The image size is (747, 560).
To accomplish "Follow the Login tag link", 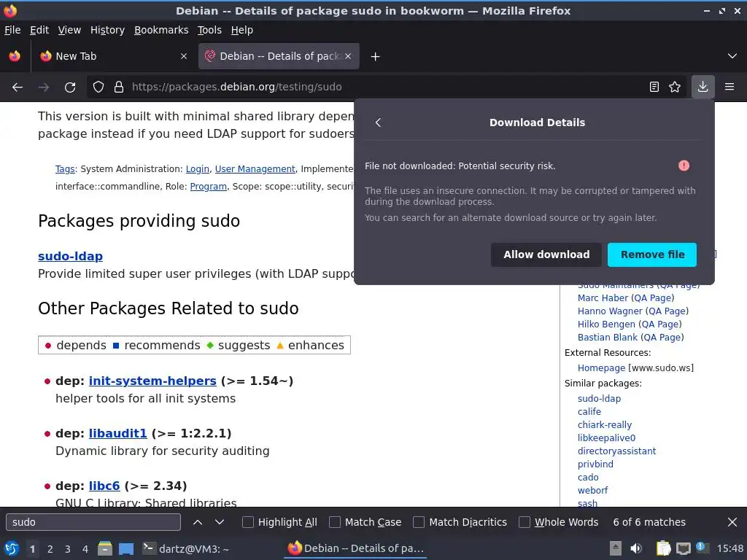I will coord(197,169).
